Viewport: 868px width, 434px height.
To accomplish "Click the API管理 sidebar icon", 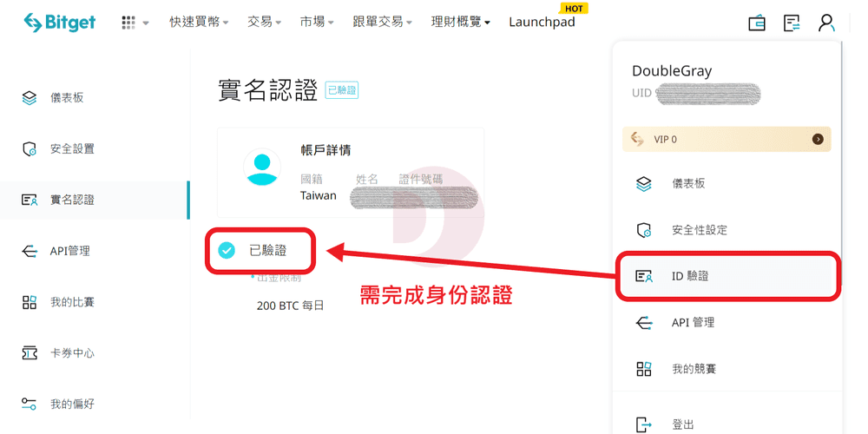I will (x=29, y=252).
